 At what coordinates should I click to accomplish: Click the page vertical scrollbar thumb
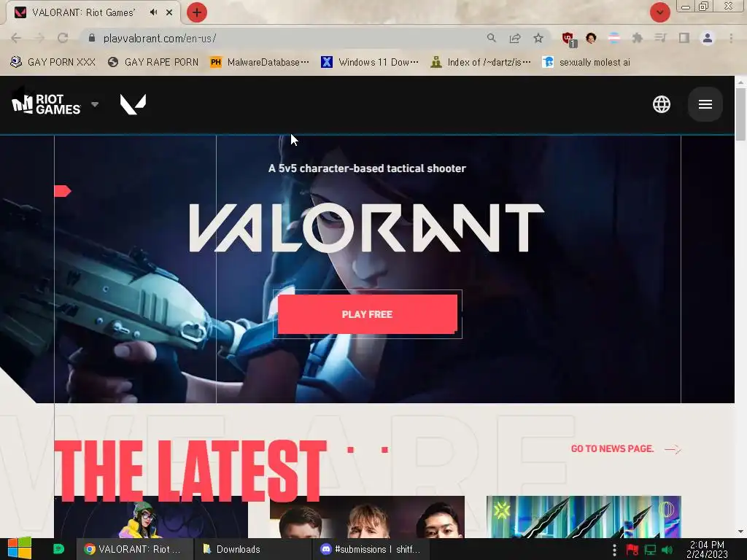[x=740, y=114]
